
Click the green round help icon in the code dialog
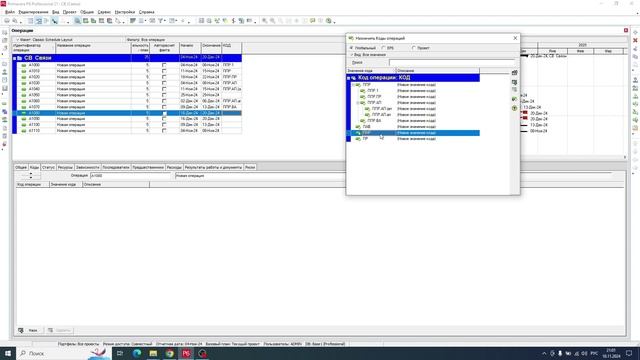(x=514, y=108)
